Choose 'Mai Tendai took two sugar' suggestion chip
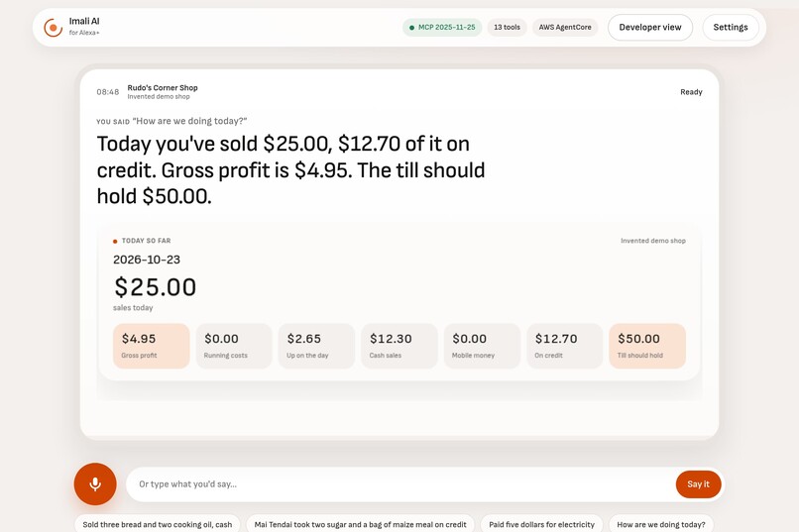Screen dimensions: 799x532 360,524
